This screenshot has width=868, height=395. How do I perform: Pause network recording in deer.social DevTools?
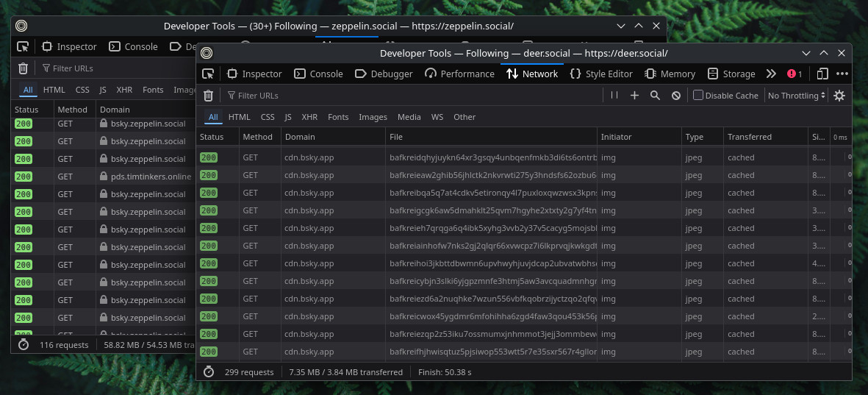click(x=614, y=96)
